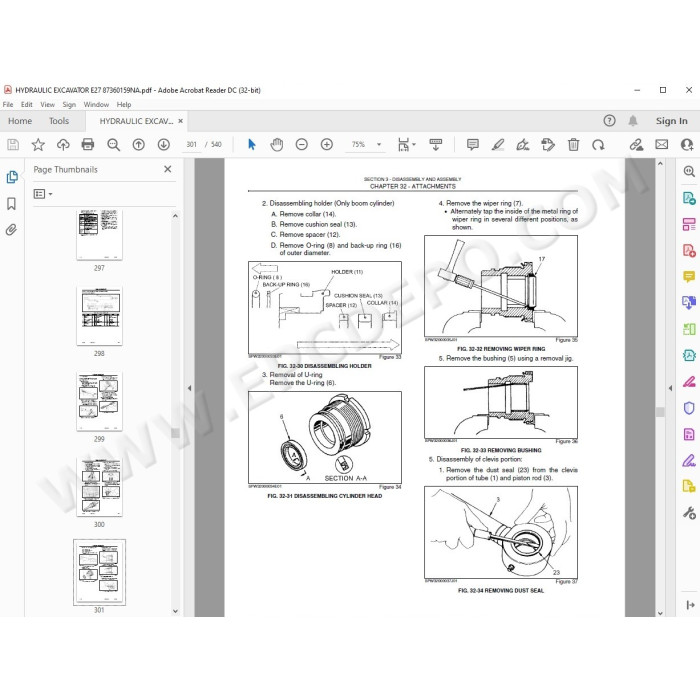Activate the Hand pan tool
This screenshot has height=700, width=700.
pyautogui.click(x=277, y=145)
